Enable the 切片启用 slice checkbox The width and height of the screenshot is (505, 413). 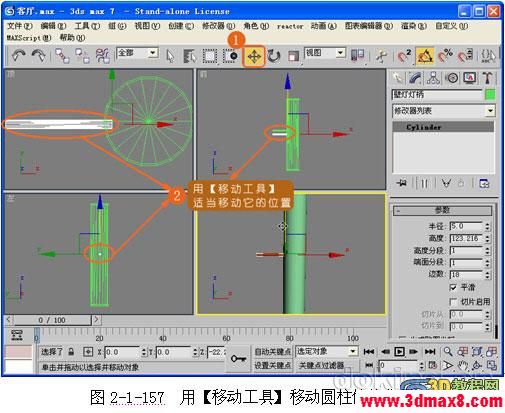(453, 302)
